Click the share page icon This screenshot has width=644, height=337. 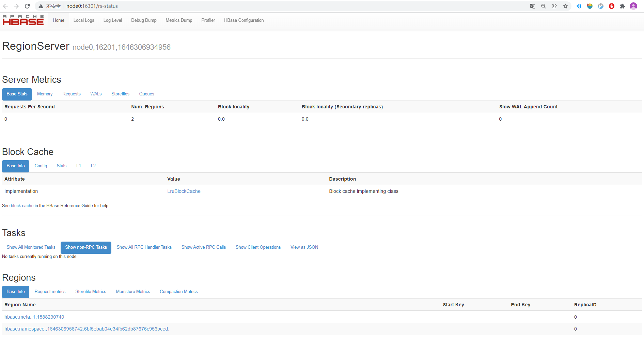554,6
